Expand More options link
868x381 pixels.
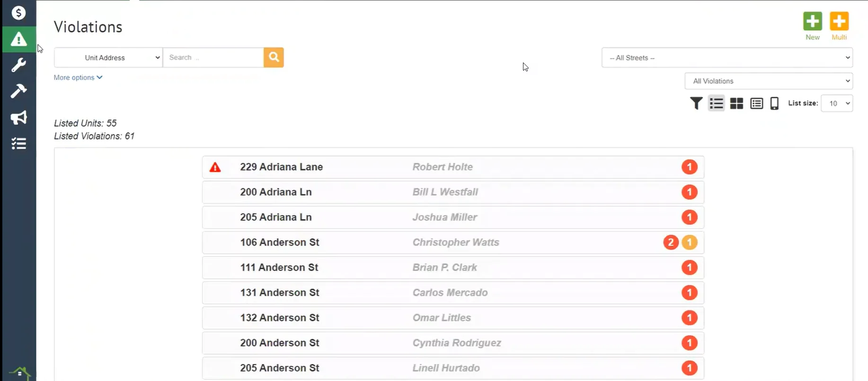tap(78, 78)
